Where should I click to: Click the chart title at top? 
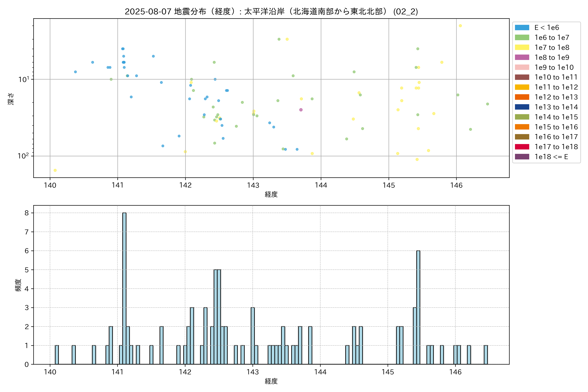271,11
